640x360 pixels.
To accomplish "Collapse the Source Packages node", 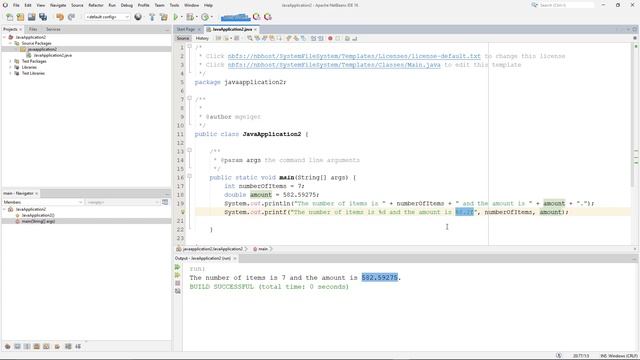I will point(11,43).
